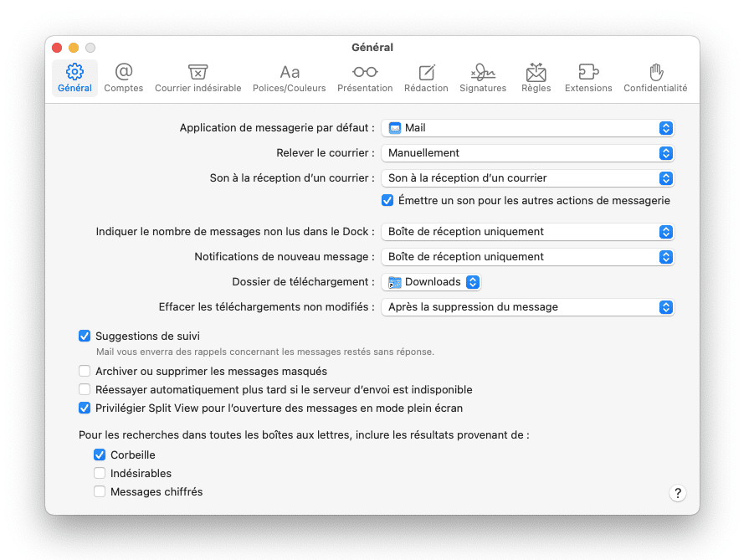This screenshot has height=560, width=754.
Task: Enable Archiver ou supprimer les messages masqués
Action: click(85, 371)
